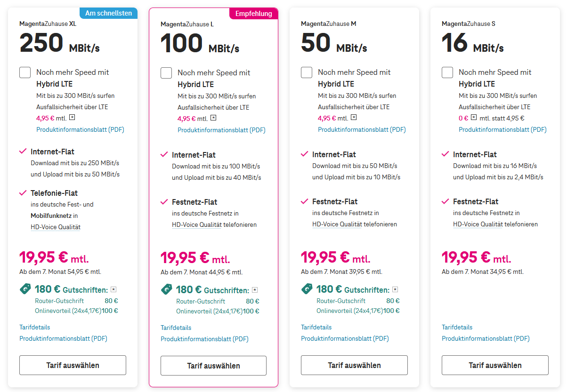Viewport: 567px width, 392px height.
Task: Click footnote icon after 0 € in S plan
Action: point(474,118)
